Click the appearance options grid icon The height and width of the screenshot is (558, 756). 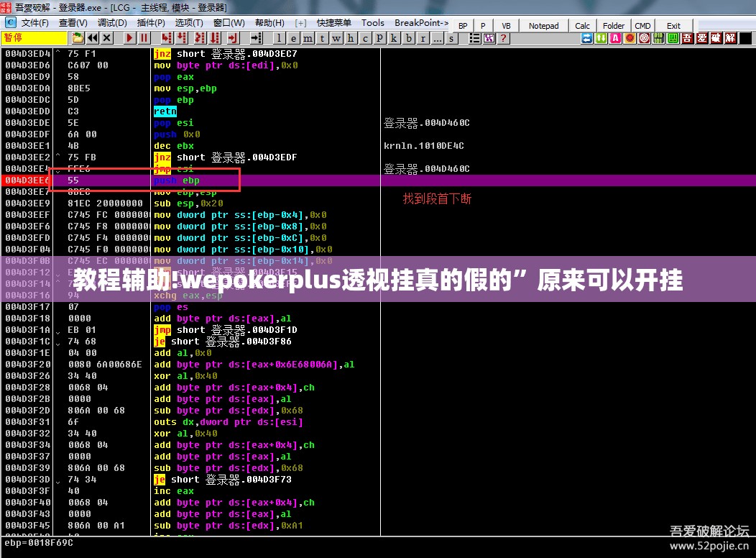point(489,38)
